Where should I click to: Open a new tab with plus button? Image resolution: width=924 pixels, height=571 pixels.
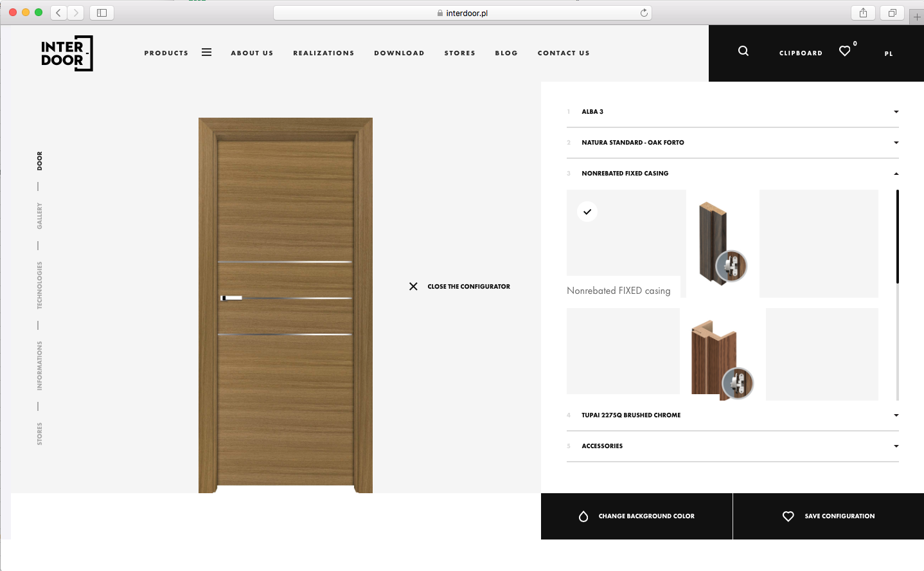click(917, 17)
